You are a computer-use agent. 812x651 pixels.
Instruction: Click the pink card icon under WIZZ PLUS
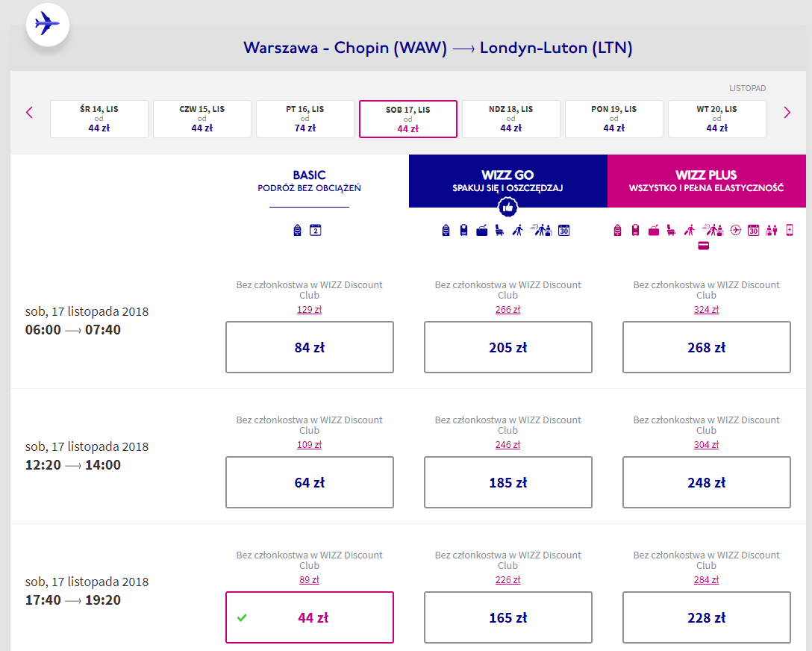(703, 246)
